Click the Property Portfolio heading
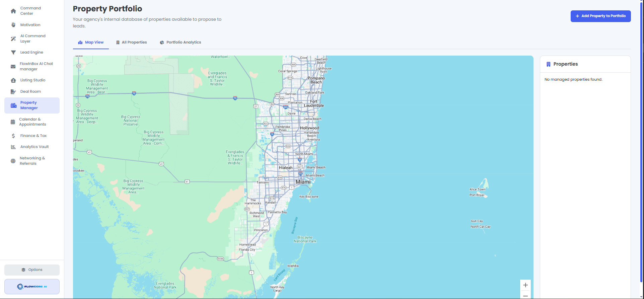 click(x=108, y=9)
